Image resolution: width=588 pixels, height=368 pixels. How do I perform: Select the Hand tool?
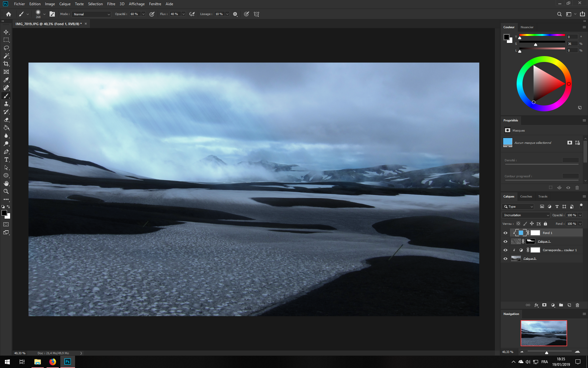pyautogui.click(x=6, y=183)
